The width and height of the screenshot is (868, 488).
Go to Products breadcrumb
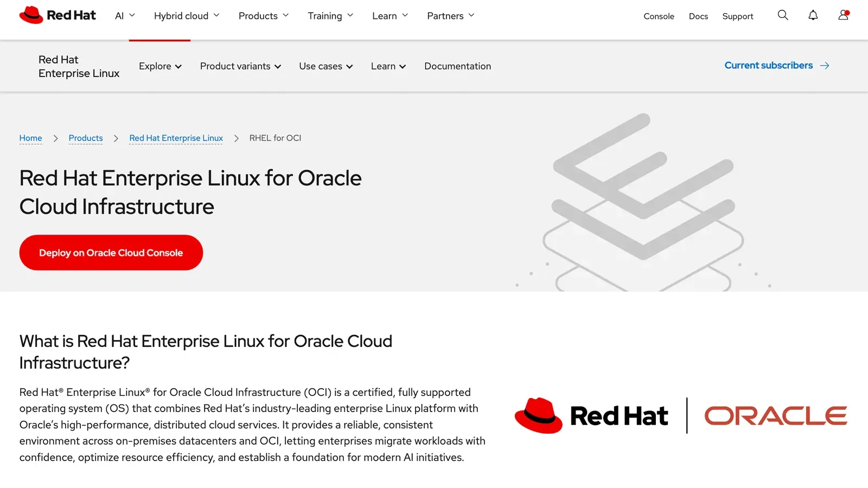pyautogui.click(x=86, y=138)
